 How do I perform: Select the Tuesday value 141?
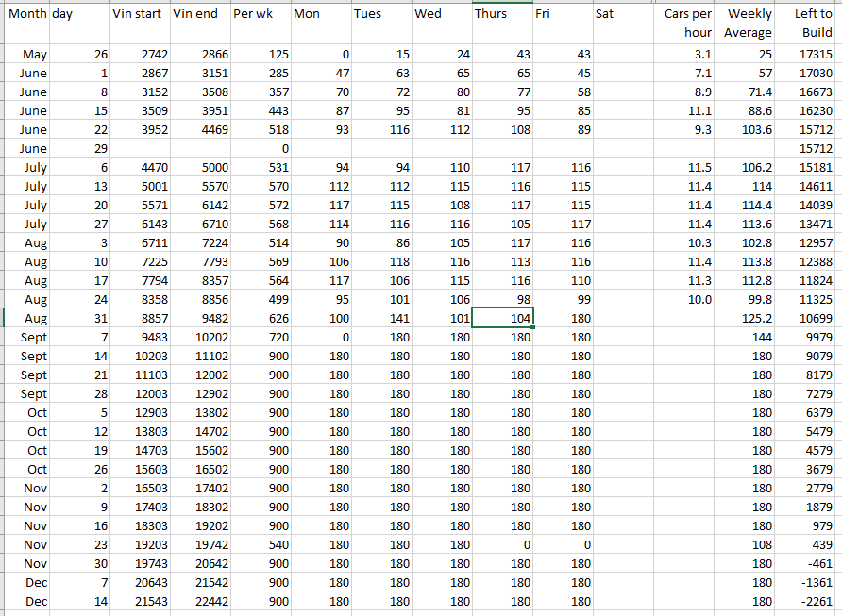click(380, 319)
